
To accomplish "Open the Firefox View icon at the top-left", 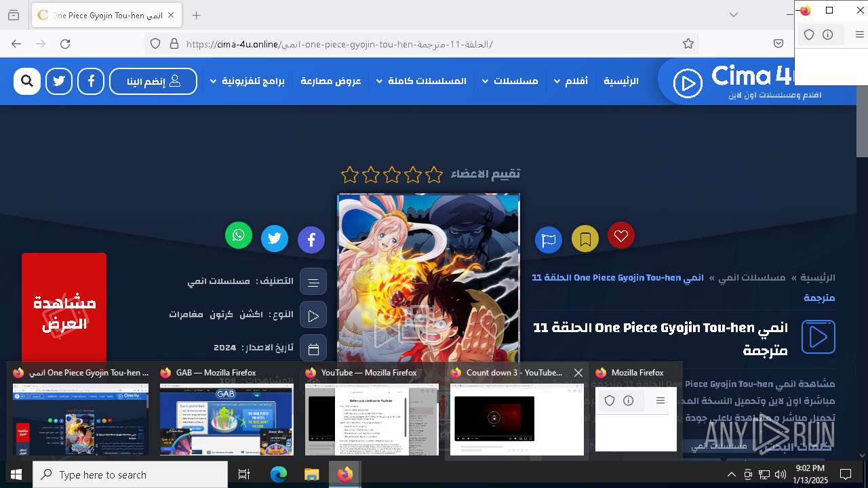I will coord(13,15).
